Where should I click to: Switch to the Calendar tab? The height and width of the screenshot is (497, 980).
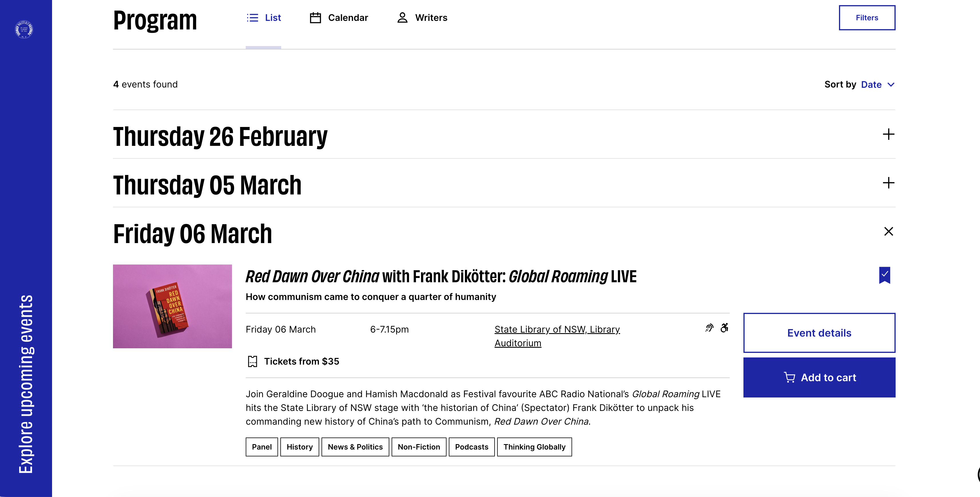tap(348, 18)
